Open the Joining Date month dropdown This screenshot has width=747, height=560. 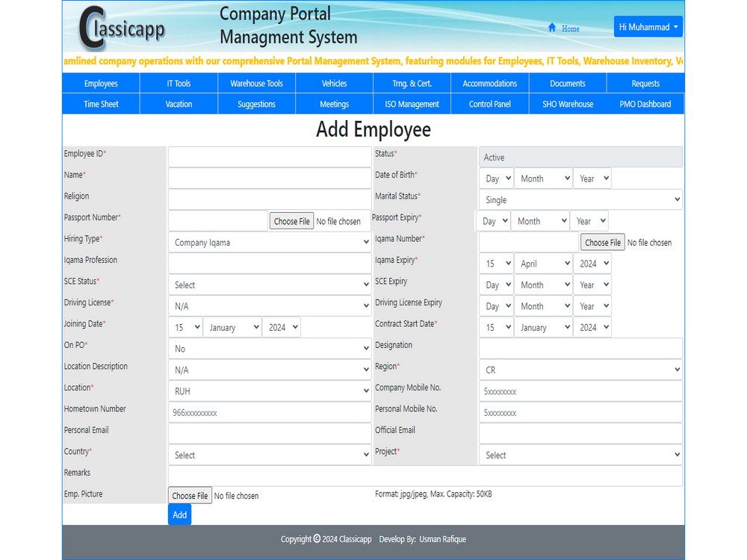pyautogui.click(x=232, y=327)
